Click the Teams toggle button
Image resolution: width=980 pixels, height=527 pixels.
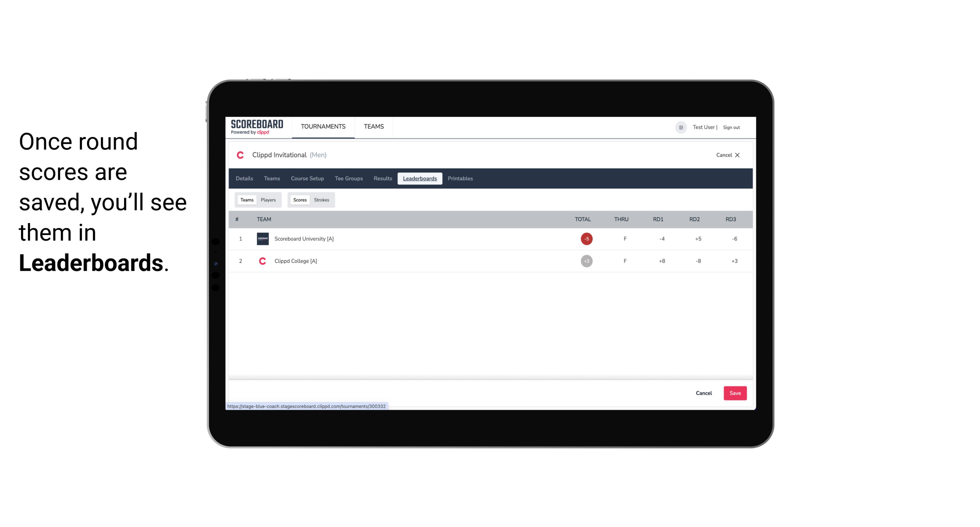point(246,199)
